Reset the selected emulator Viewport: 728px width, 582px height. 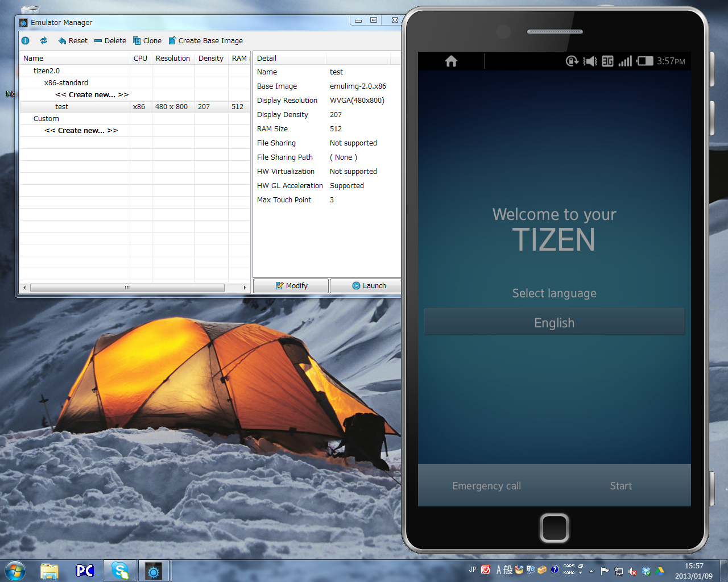[73, 40]
